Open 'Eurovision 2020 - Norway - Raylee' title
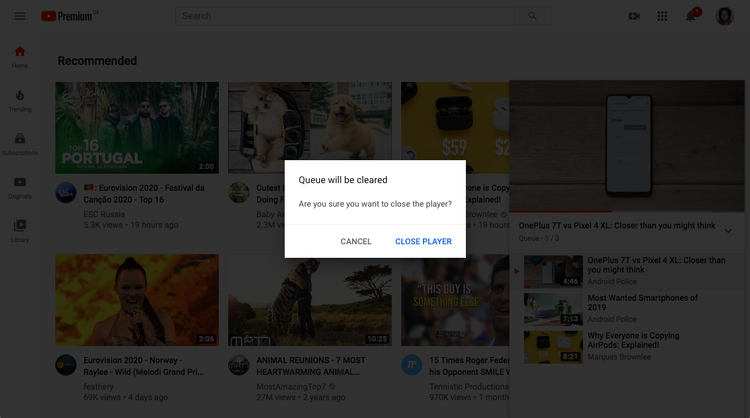Screen dimensions: 750x418 tap(143, 366)
